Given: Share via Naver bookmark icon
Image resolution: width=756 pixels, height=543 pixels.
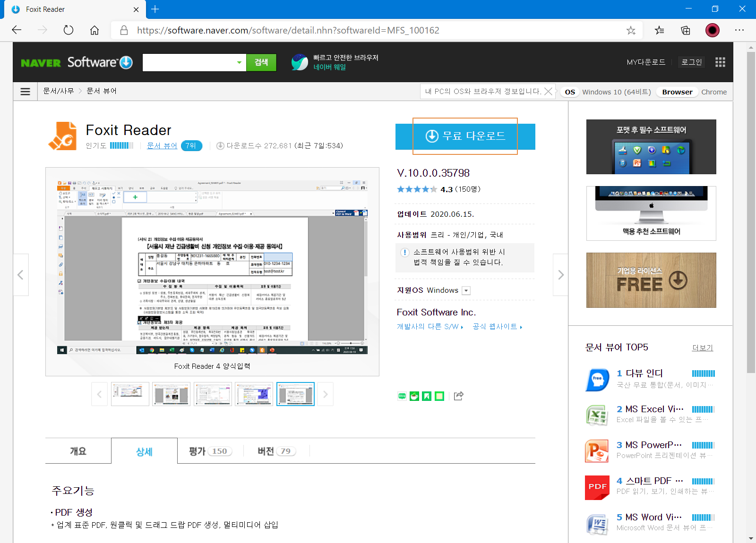Looking at the screenshot, I should pos(427,396).
